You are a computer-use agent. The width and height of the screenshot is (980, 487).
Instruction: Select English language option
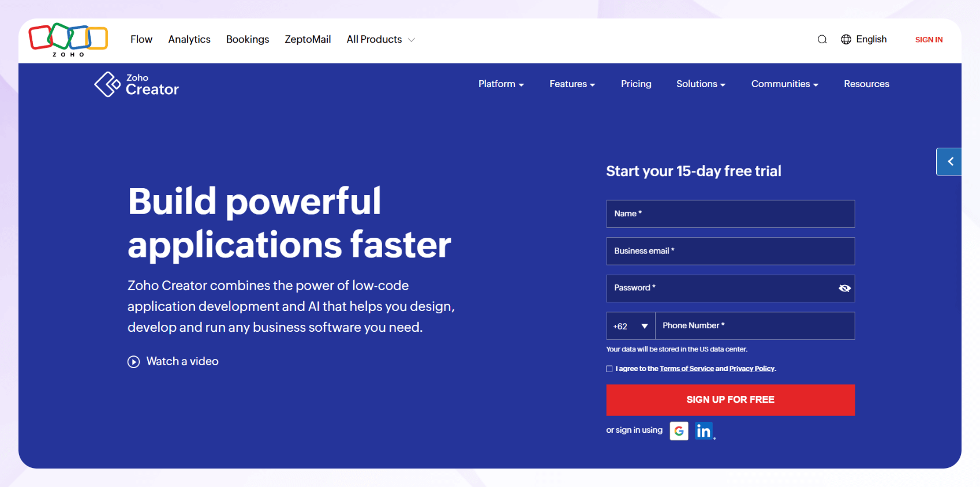pyautogui.click(x=871, y=39)
